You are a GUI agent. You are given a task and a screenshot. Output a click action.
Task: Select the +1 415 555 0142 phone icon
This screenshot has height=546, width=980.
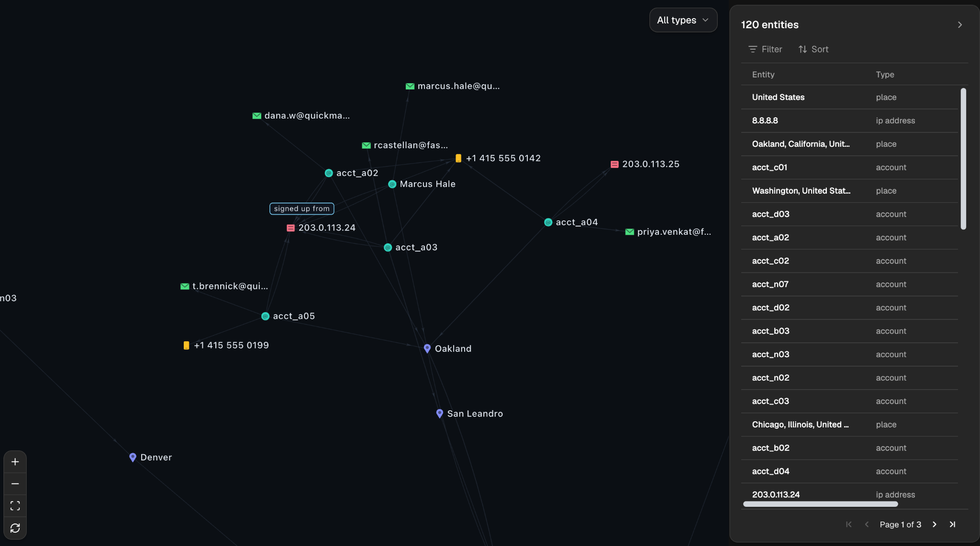[x=458, y=158]
